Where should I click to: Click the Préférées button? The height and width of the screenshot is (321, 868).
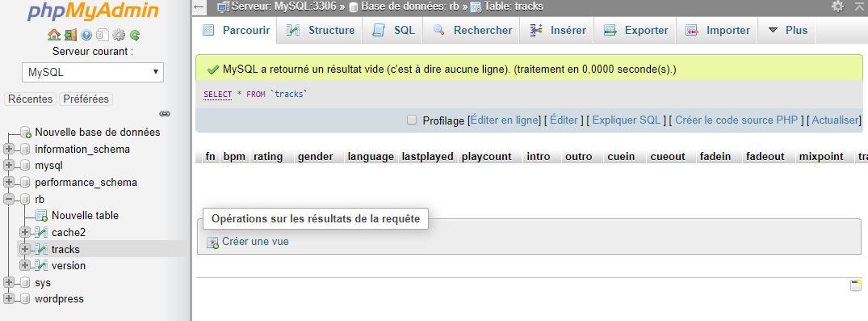pos(86,99)
